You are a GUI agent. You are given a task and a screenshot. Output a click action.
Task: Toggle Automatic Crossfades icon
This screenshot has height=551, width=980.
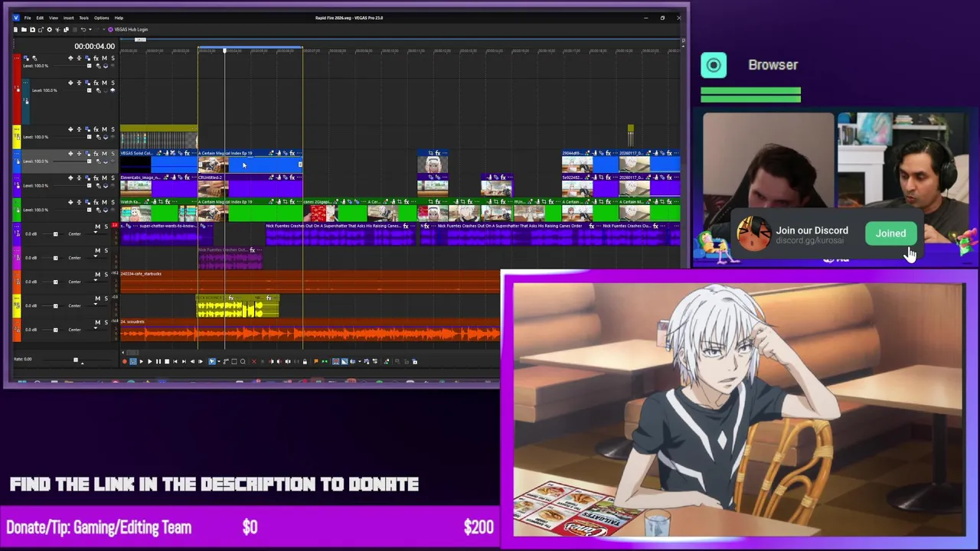344,361
